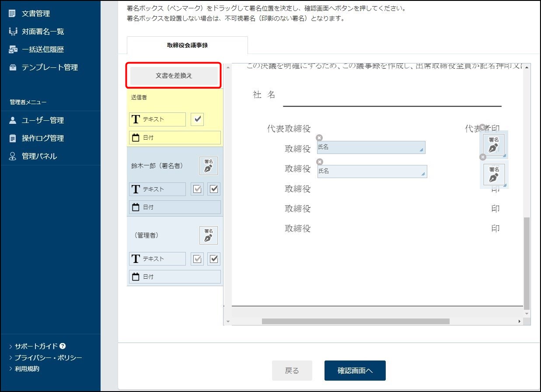The width and height of the screenshot is (541, 392).
Task: Remove the lower 署名 box on the document
Action: click(483, 157)
